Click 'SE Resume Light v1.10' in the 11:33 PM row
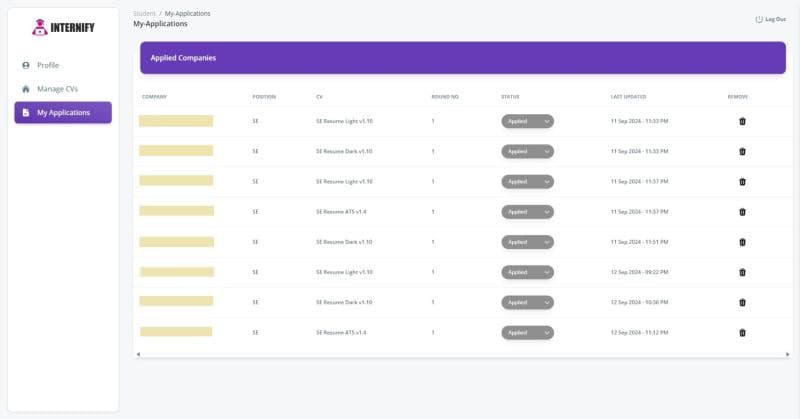 [344, 121]
